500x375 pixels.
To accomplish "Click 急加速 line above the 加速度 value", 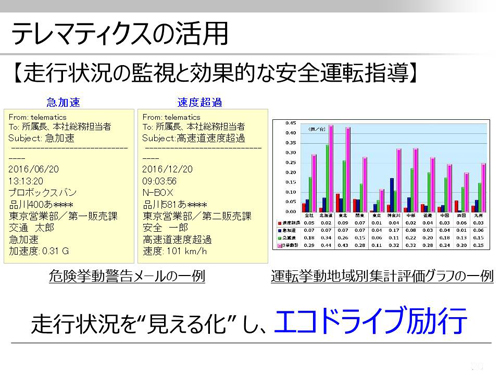I will click(x=23, y=239).
